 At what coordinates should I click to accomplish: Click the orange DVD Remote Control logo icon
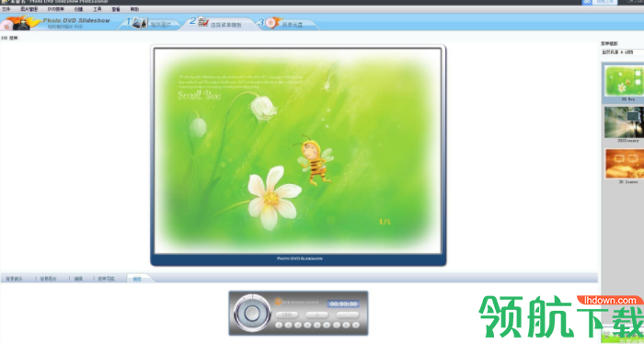278,302
